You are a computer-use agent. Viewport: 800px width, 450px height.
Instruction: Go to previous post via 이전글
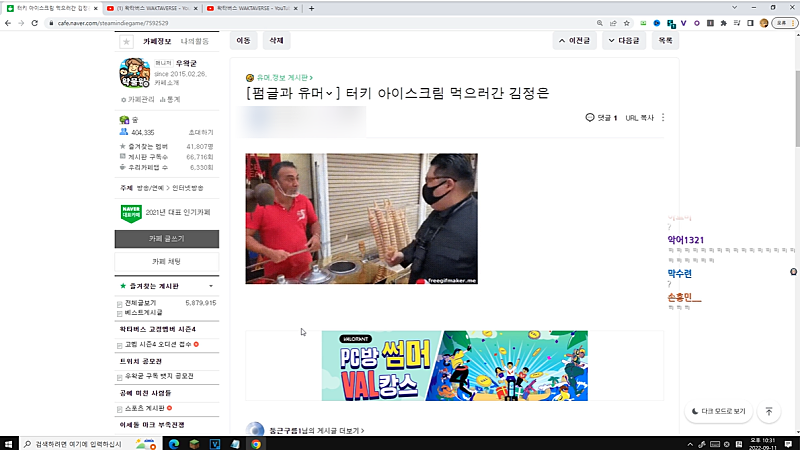(x=574, y=40)
